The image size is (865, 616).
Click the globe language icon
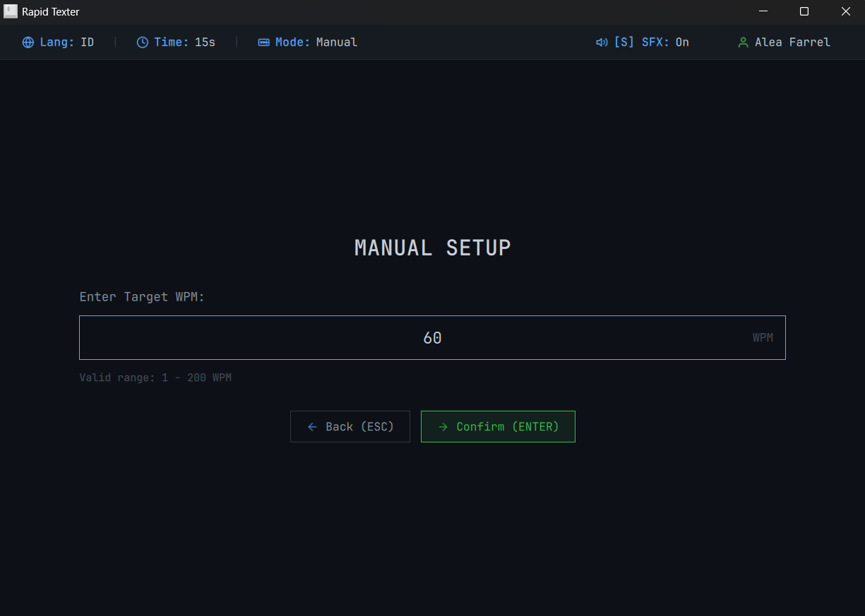[x=28, y=42]
